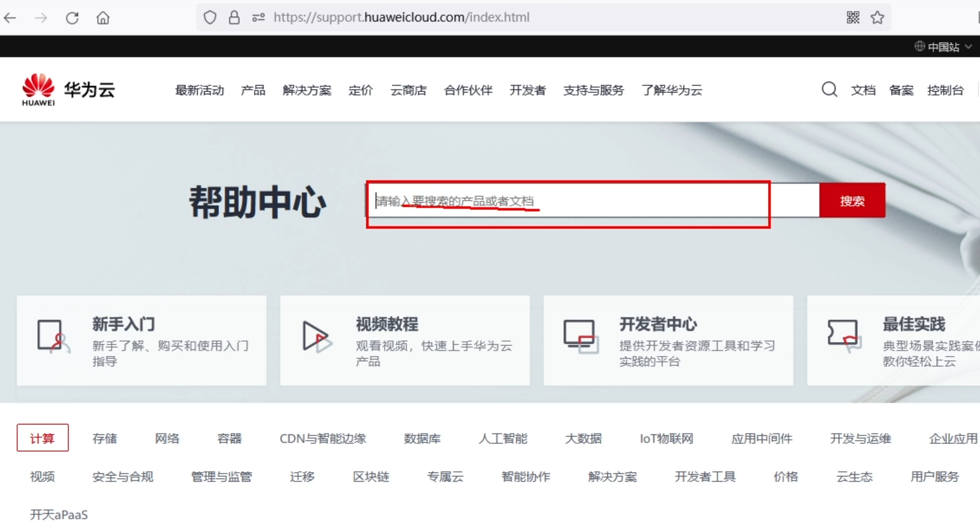Open the 解决方案 top navigation menu
This screenshot has width=980, height=524.
coord(307,90)
